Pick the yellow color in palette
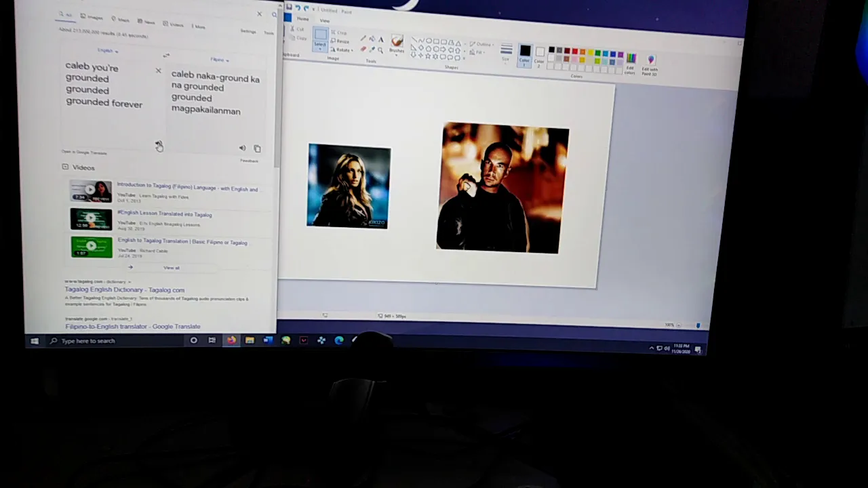This screenshot has height=488, width=868. click(x=590, y=52)
